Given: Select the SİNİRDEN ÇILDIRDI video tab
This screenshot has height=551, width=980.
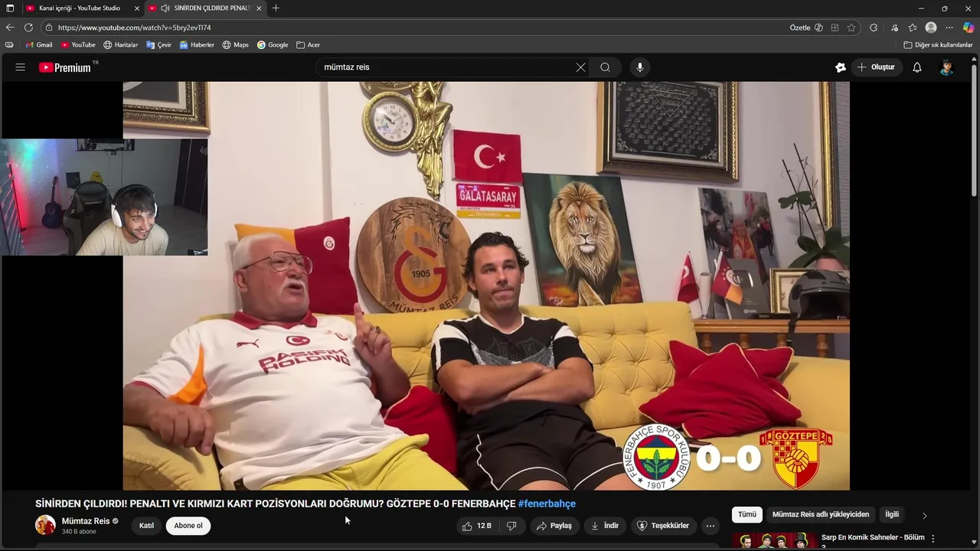Looking at the screenshot, I should coord(205,8).
